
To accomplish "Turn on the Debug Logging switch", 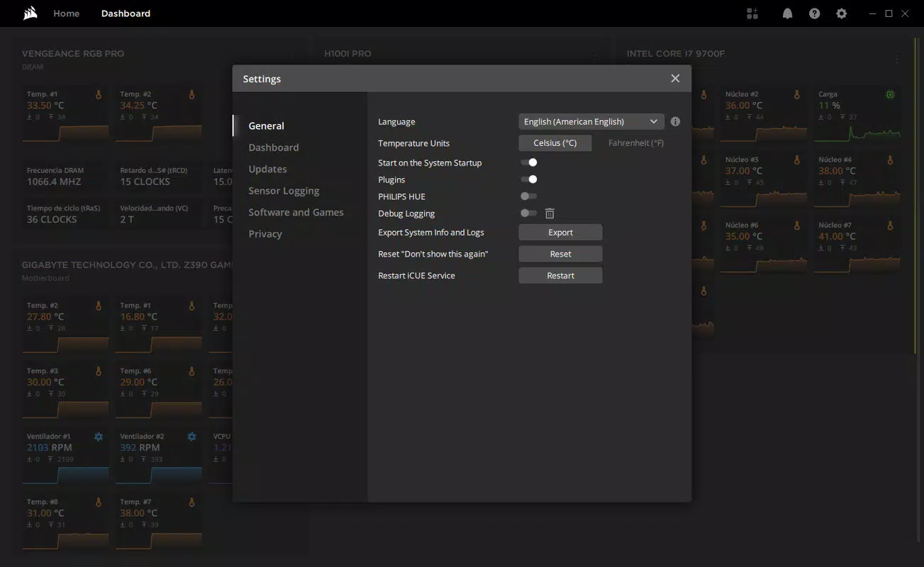I will pos(529,213).
